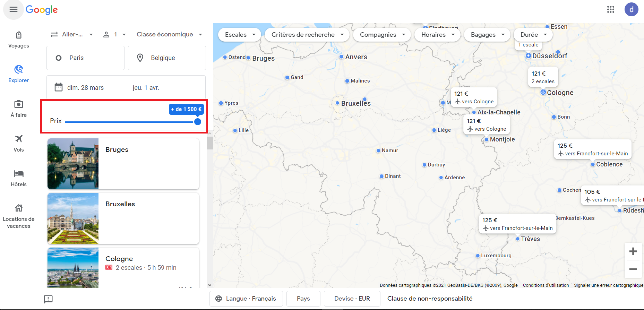The image size is (644, 310).
Task: Open the Critères de recherche filter
Action: 307,35
